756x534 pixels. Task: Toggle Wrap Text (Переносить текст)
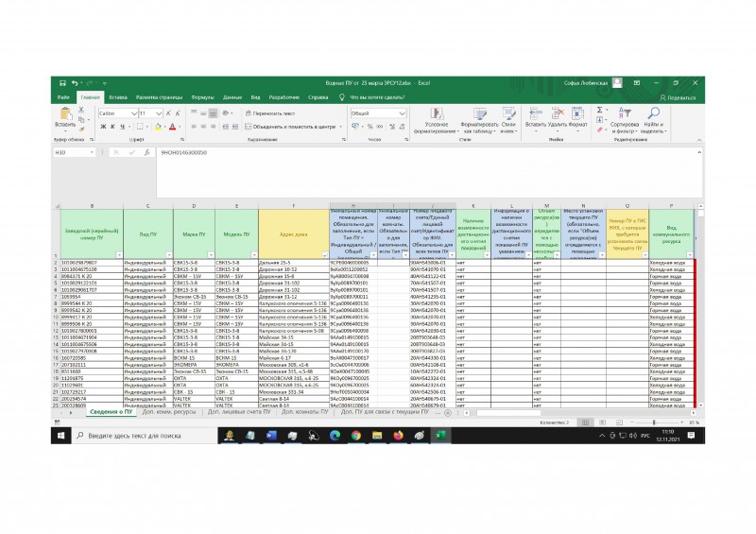pyautogui.click(x=270, y=113)
